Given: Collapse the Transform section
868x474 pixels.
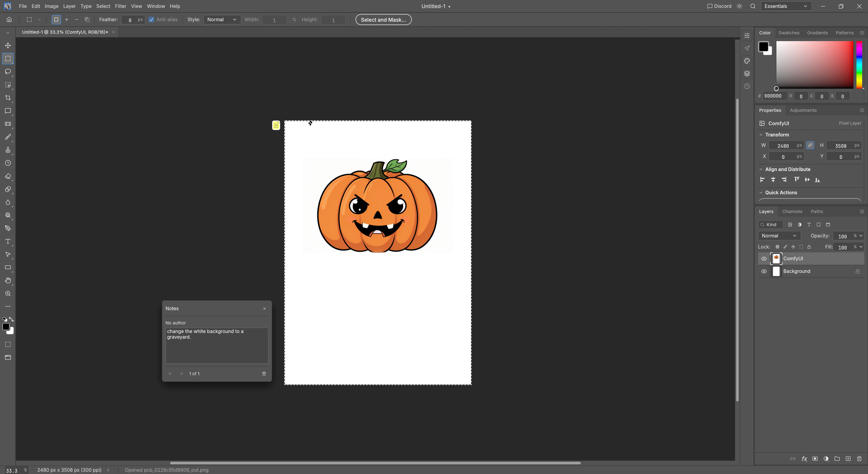Looking at the screenshot, I should 761,135.
